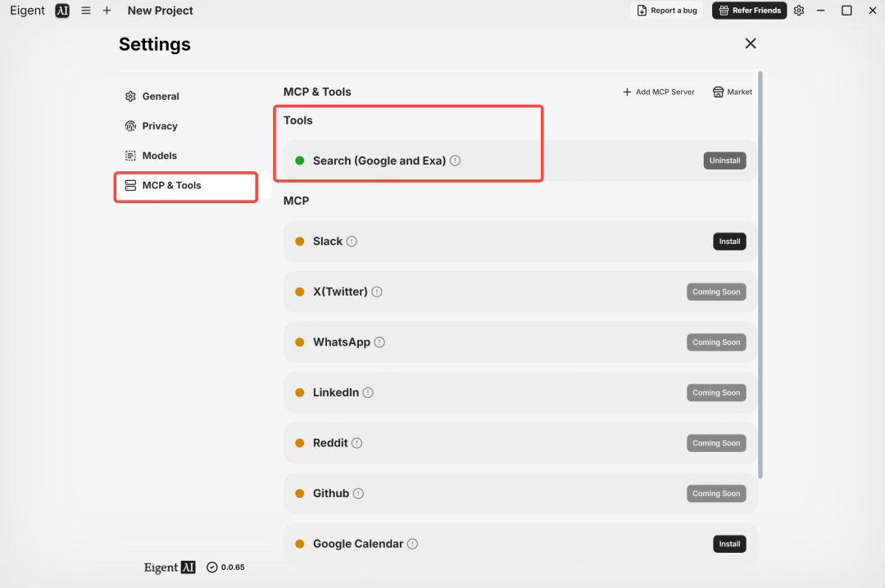Click info icon next to X(Twitter)

tap(377, 292)
